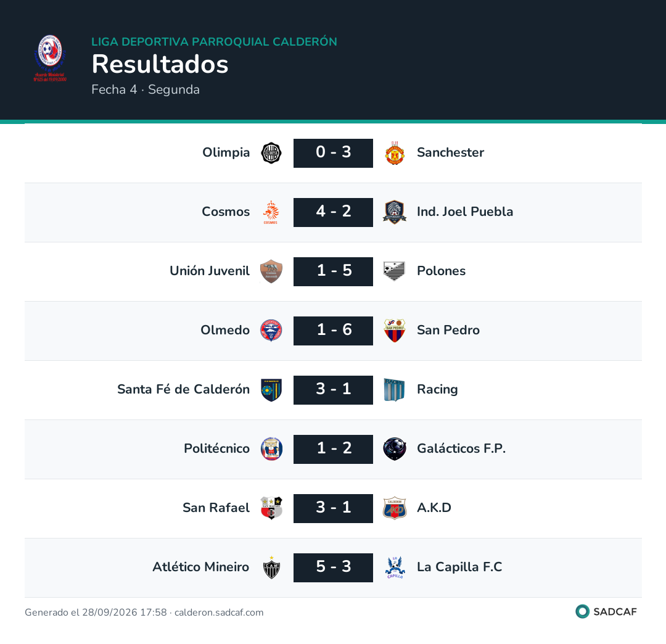
Task: Click the Sanchester team crest
Action: pos(395,153)
